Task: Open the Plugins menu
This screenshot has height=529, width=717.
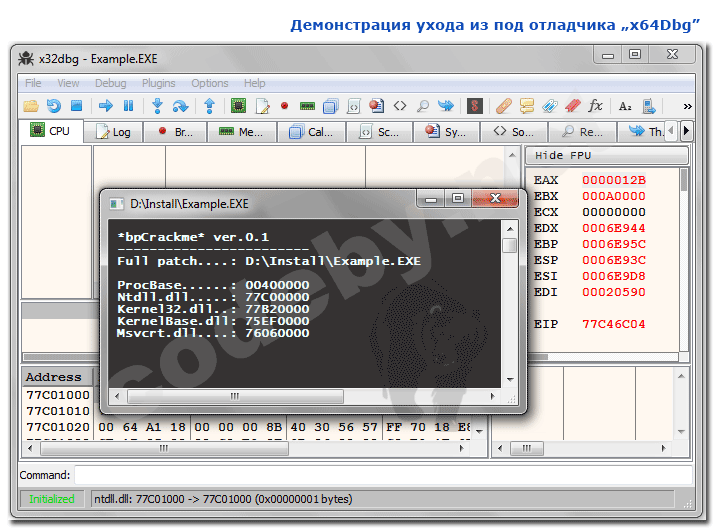Action: click(158, 83)
